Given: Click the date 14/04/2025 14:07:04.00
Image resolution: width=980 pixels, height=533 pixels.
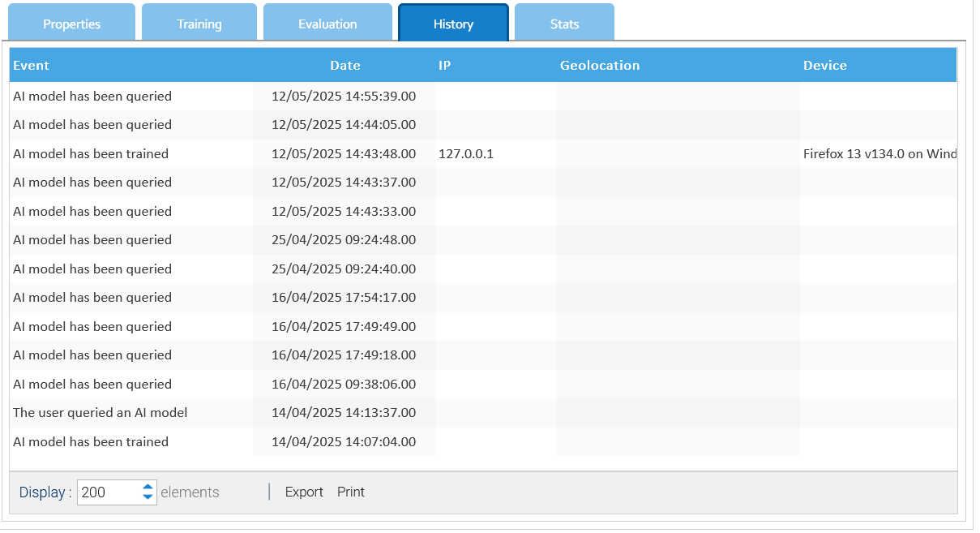Looking at the screenshot, I should (344, 442).
